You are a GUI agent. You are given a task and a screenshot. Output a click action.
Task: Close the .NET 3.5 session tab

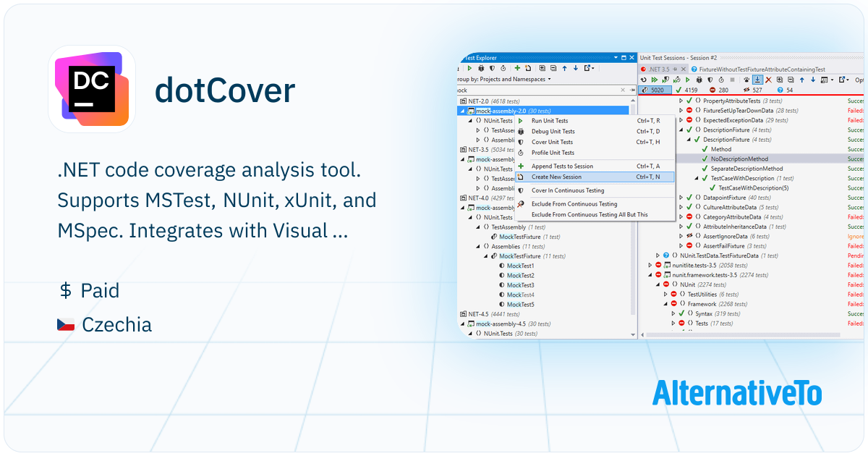coord(684,69)
